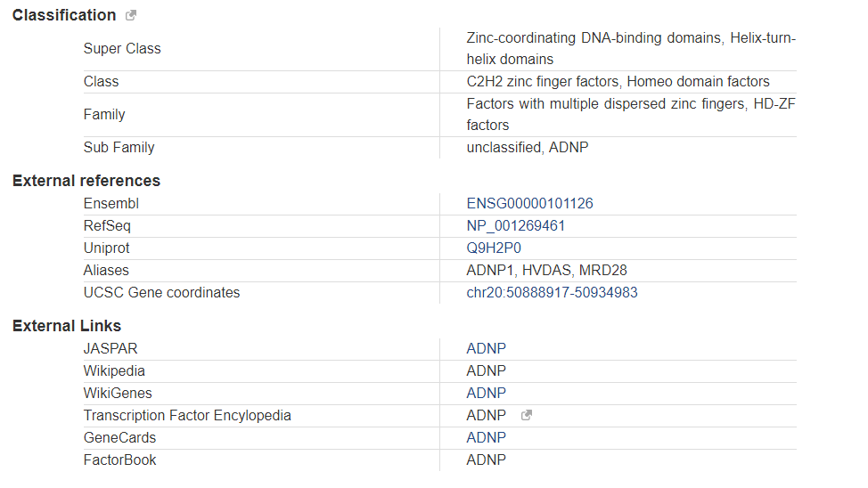
Task: Open the JASPAR ADNP link
Action: point(486,348)
